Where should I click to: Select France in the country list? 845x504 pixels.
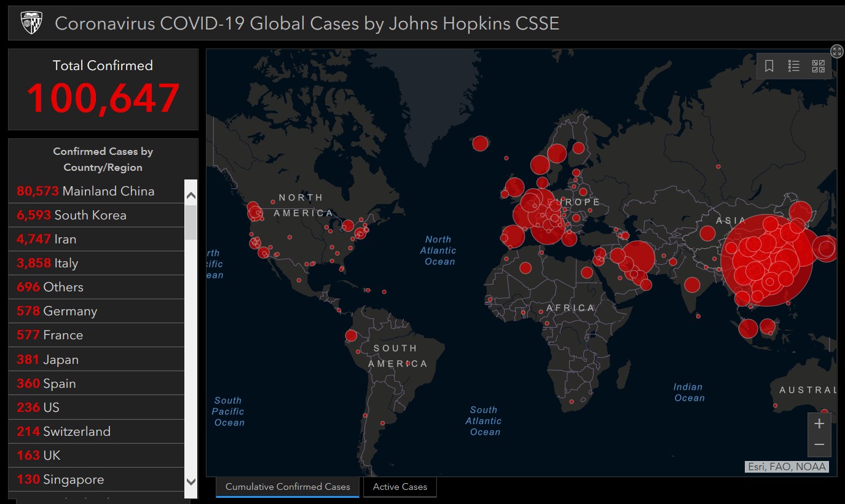click(96, 335)
